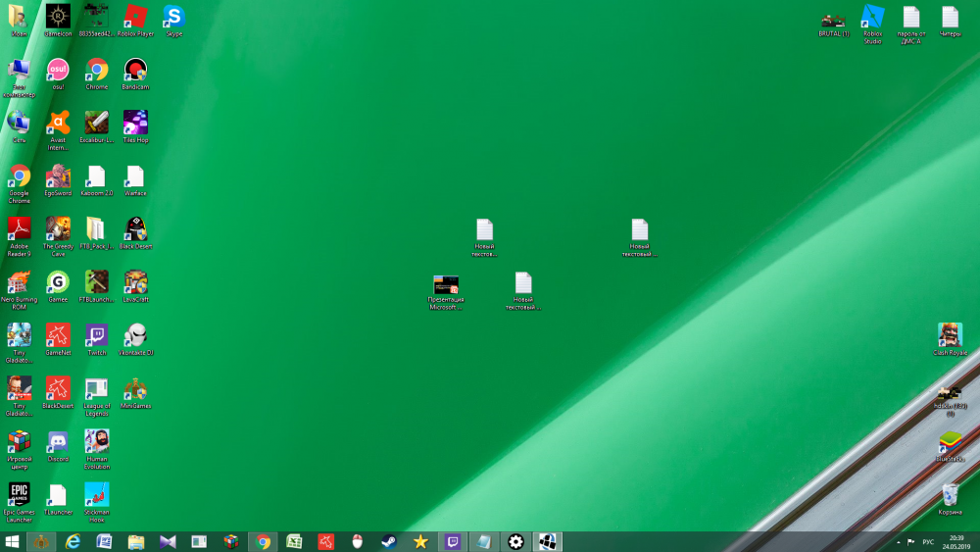Open the Skype desktop shortcut
The width and height of the screenshot is (980, 552).
(x=174, y=17)
